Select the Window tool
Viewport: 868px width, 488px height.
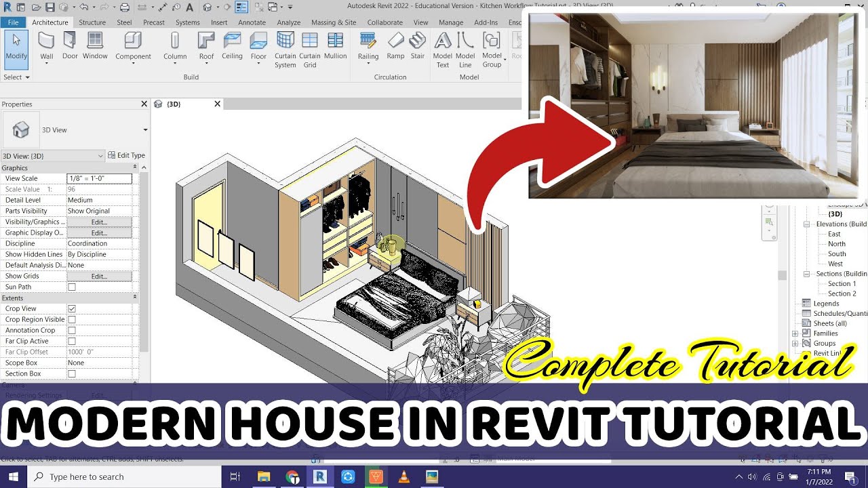click(95, 46)
